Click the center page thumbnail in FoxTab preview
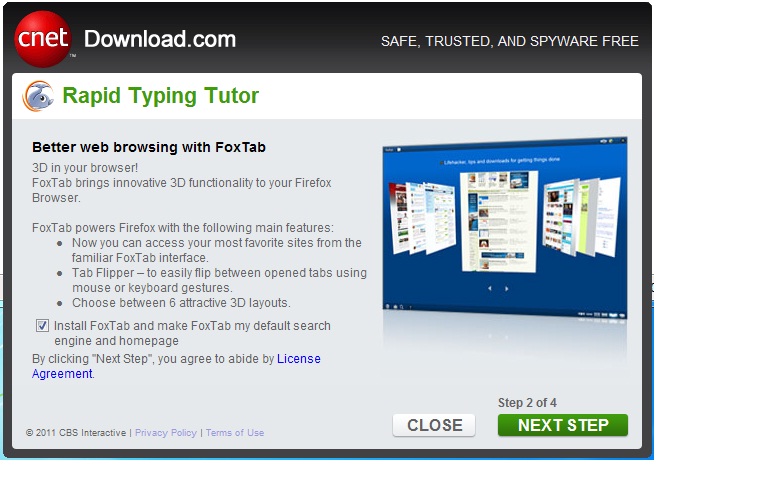The width and height of the screenshot is (768, 480). (499, 221)
